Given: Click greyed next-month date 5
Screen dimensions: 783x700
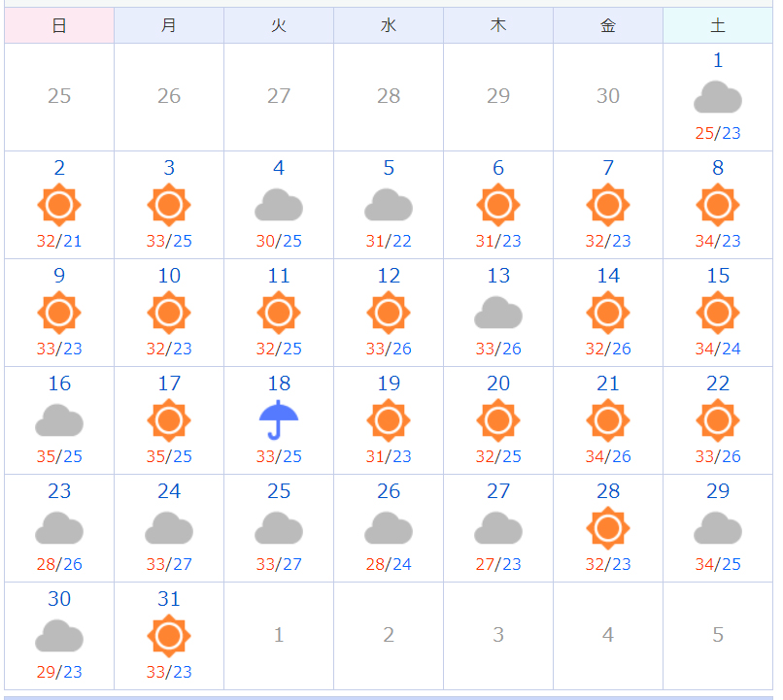Looking at the screenshot, I should point(718,635).
